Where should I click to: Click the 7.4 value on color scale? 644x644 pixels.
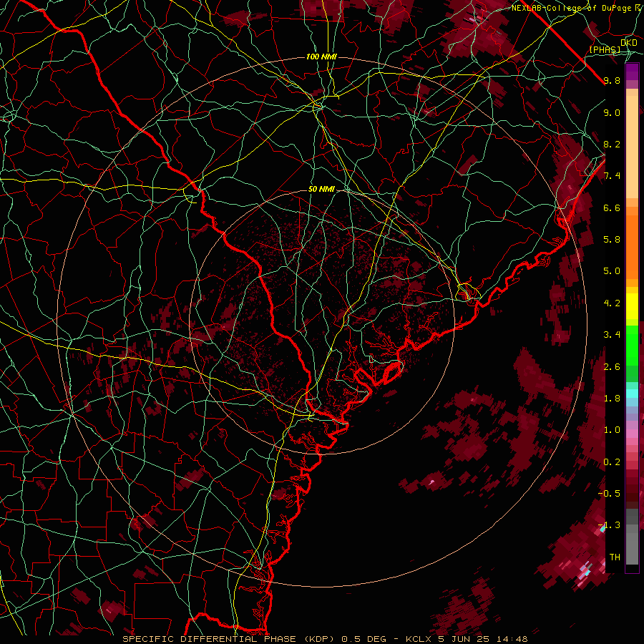point(612,176)
